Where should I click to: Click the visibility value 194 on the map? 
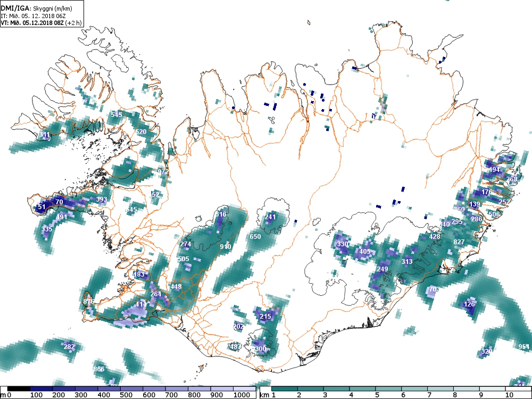[x=494, y=170]
